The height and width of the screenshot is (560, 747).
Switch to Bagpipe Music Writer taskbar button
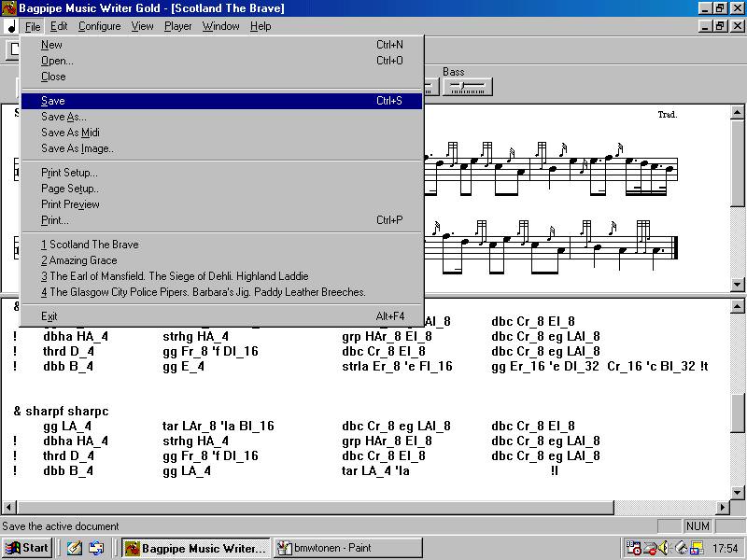click(196, 548)
